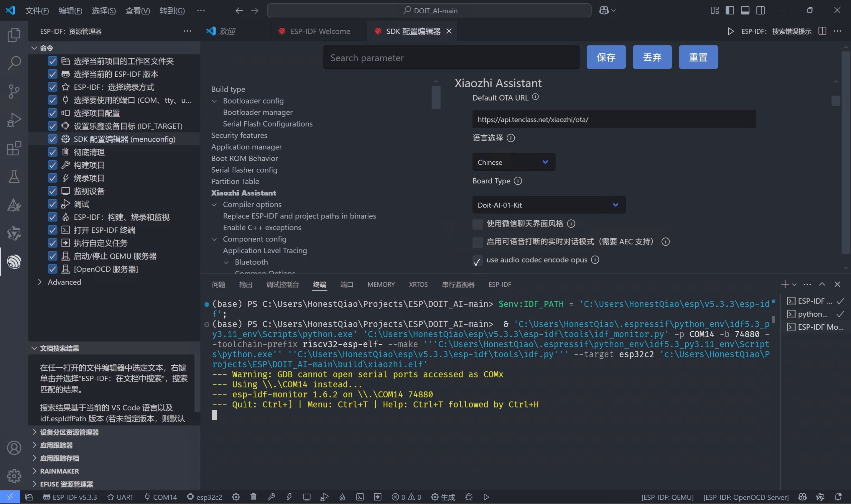Click the Search parameter input field
The height and width of the screenshot is (504, 851).
click(451, 58)
